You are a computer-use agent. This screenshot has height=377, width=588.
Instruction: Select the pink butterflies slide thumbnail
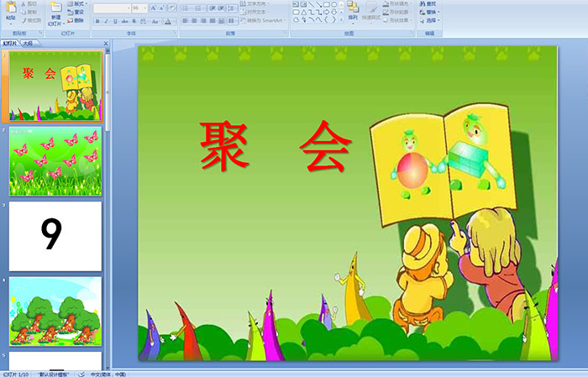[55, 161]
